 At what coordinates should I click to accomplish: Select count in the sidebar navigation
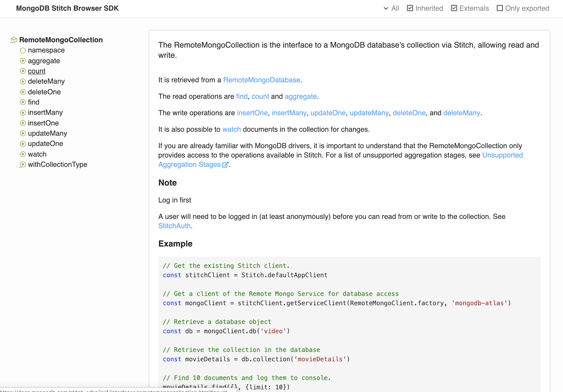click(36, 71)
